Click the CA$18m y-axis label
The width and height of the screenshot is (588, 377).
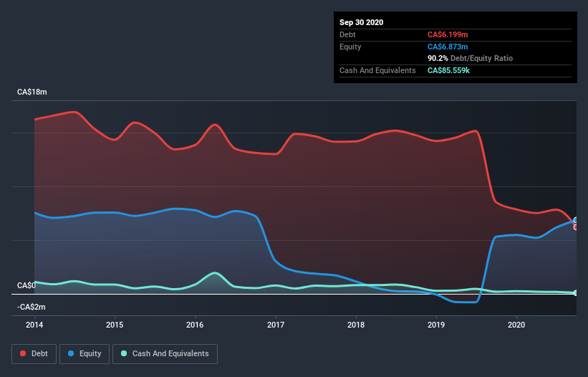[32, 92]
